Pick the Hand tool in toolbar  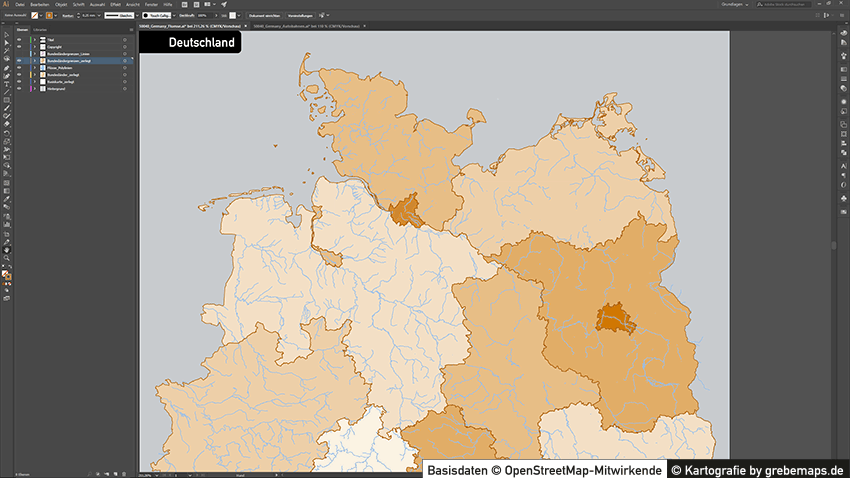point(6,249)
